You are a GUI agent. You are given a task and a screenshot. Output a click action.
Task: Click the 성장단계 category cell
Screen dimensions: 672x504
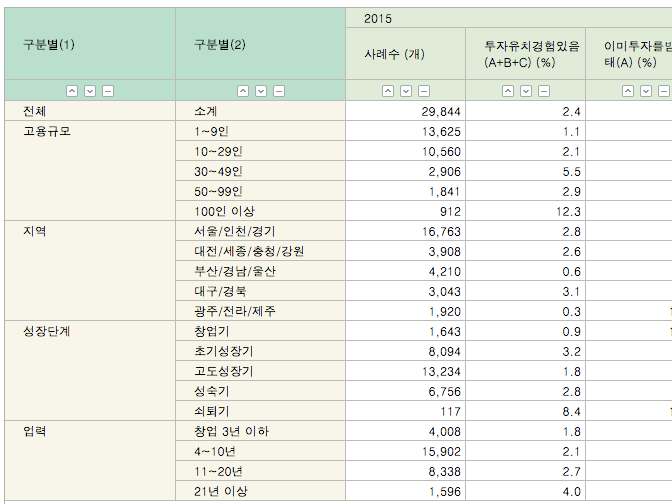point(47,331)
